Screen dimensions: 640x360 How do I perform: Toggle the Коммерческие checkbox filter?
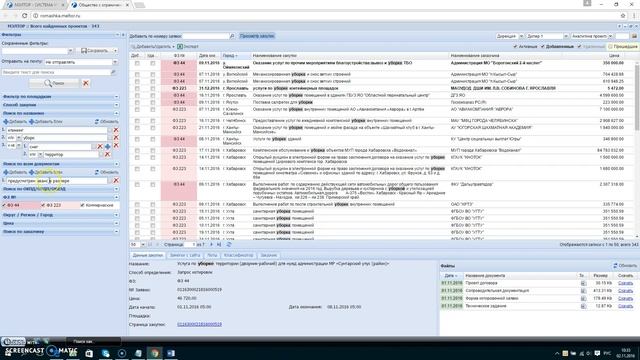coord(82,205)
